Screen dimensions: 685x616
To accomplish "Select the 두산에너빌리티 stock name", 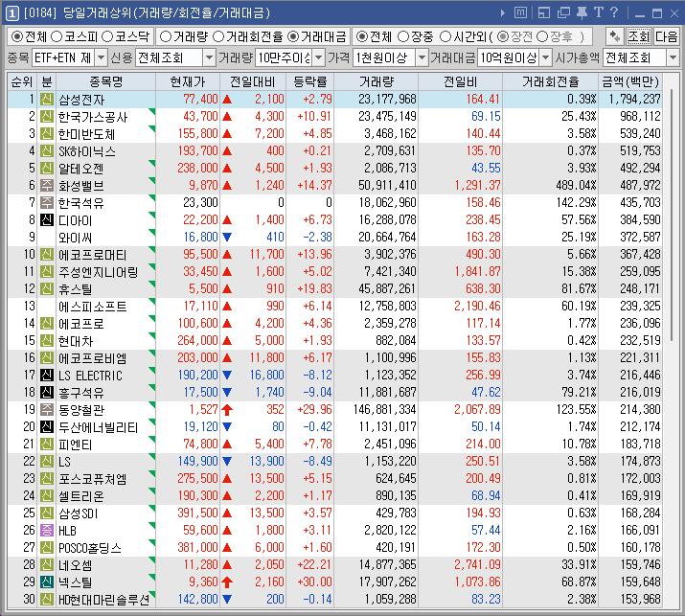I will click(99, 427).
